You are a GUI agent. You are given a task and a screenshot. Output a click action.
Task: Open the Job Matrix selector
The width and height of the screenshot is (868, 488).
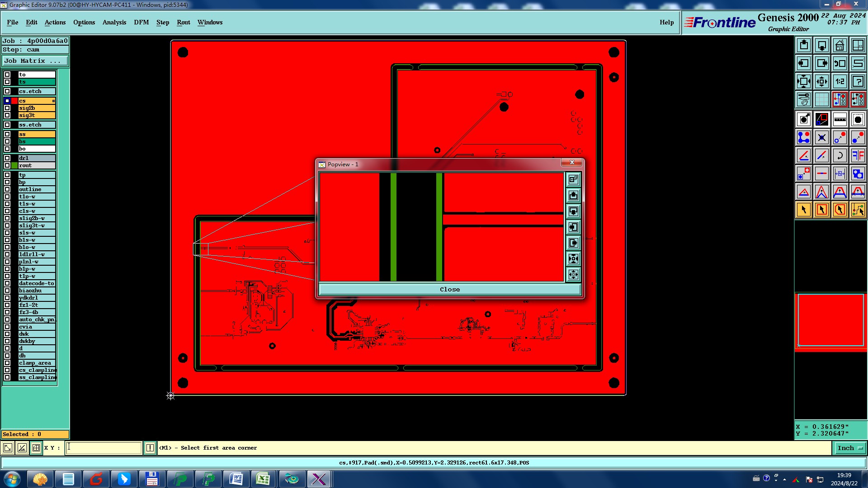tap(35, 61)
